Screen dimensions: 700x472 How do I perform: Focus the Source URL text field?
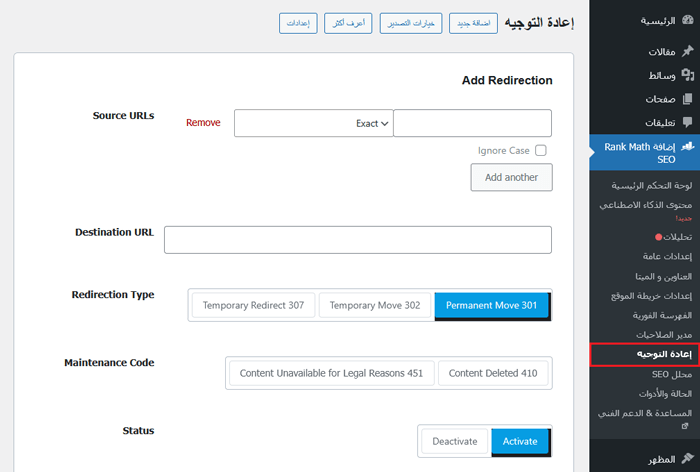pyautogui.click(x=472, y=123)
